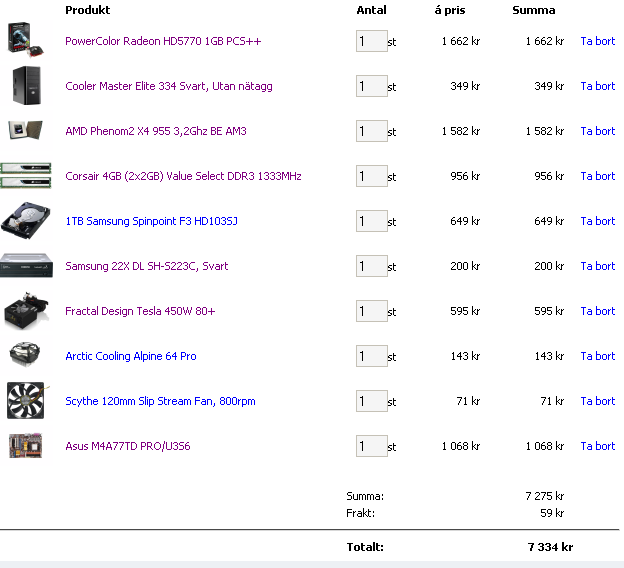
Task: Click the Arctic Cooling CPU cooler image
Action: click(24, 355)
